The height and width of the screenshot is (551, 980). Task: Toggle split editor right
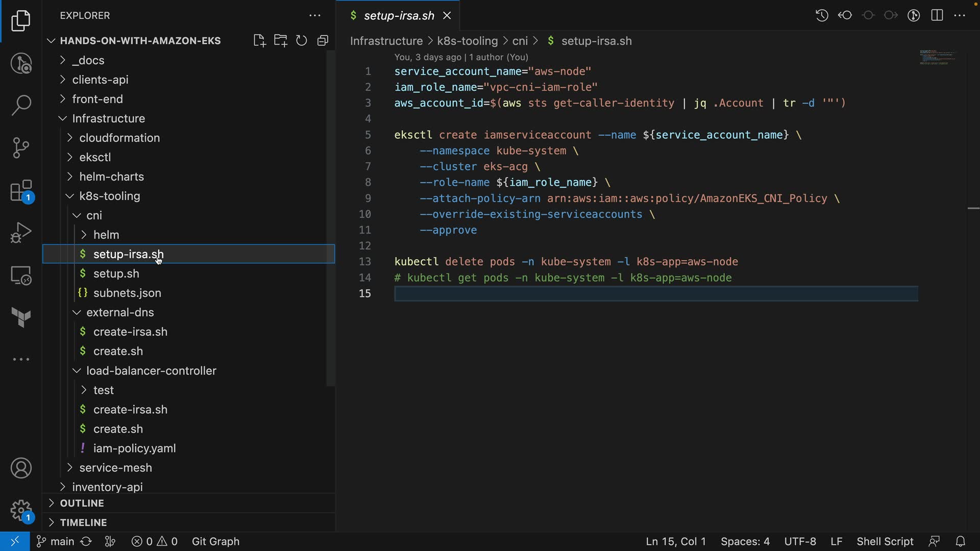click(x=937, y=15)
